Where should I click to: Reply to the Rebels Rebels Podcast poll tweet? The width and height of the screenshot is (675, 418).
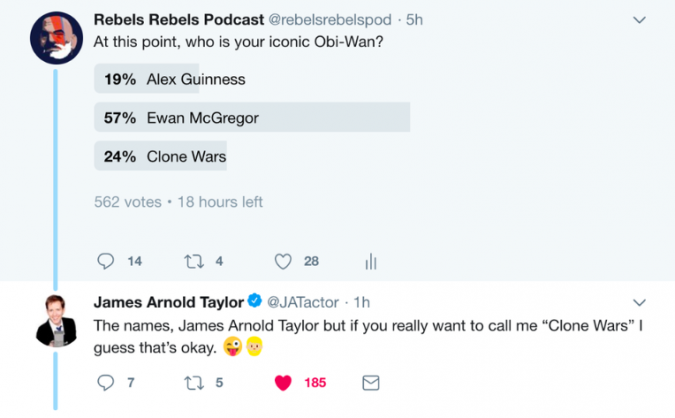tap(106, 261)
